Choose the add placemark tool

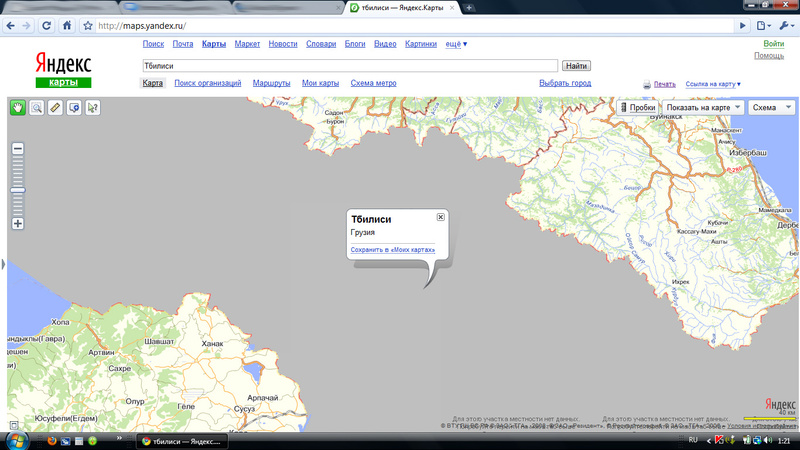click(x=74, y=108)
